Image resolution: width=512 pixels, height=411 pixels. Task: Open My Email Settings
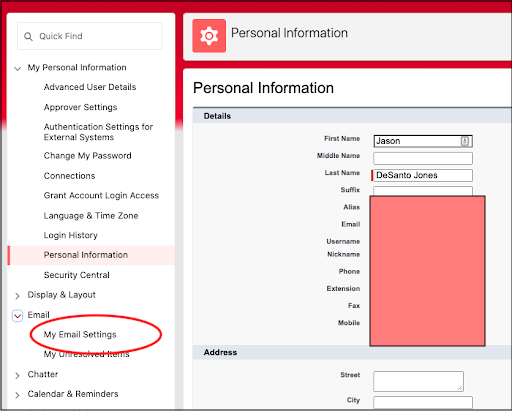[x=80, y=334]
